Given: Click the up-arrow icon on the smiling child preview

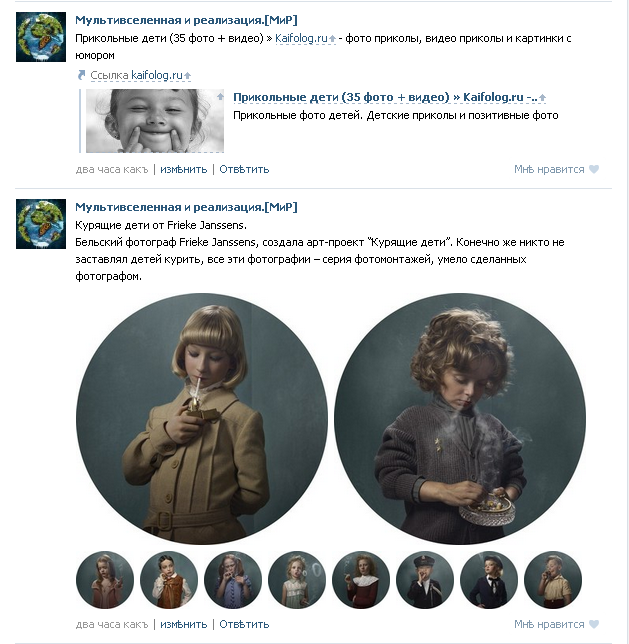Looking at the screenshot, I should 220,97.
